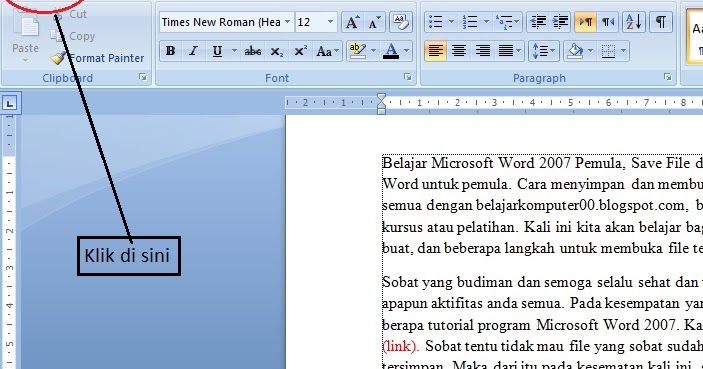Screen dimensions: 703x369
Task: Click the Copy command
Action: point(73,36)
